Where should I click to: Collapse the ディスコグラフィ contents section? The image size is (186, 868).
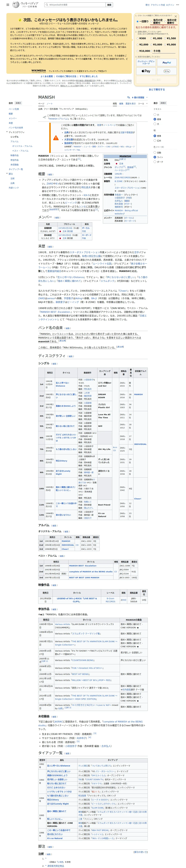[x=7, y=132]
